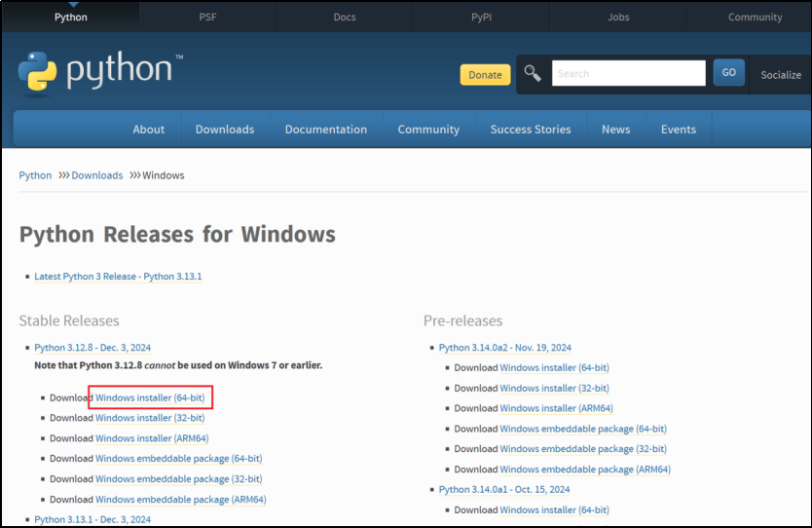
Task: Open Python 3.13.1 - Dec. 3, 2024 release
Action: 92,519
